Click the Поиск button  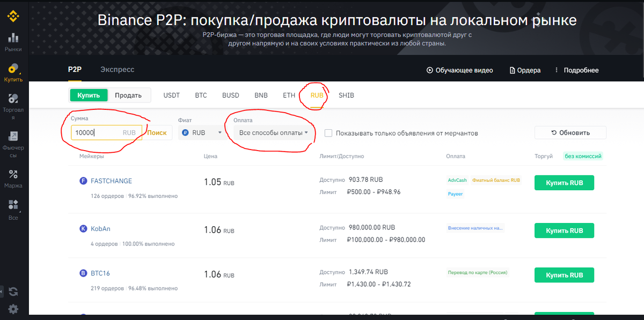(157, 132)
